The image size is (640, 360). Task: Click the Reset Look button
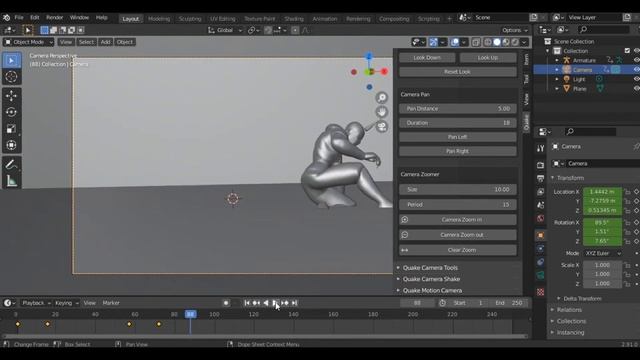pyautogui.click(x=458, y=72)
